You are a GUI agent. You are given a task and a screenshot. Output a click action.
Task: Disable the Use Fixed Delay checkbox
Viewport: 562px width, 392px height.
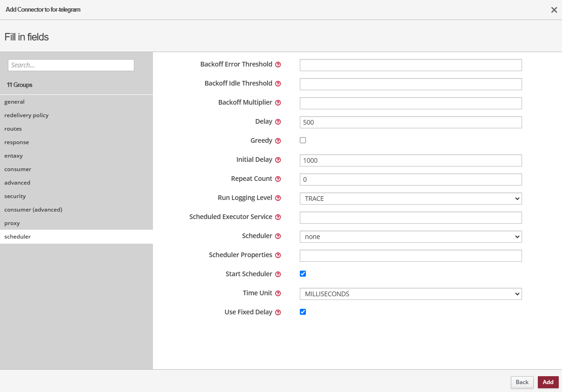pyautogui.click(x=303, y=312)
